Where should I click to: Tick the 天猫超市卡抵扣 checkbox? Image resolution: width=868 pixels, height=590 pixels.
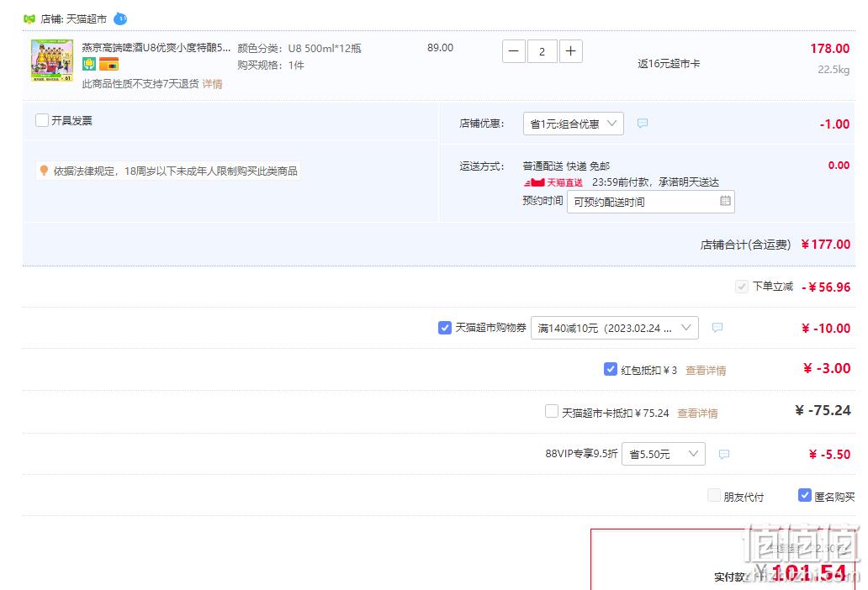pos(552,411)
